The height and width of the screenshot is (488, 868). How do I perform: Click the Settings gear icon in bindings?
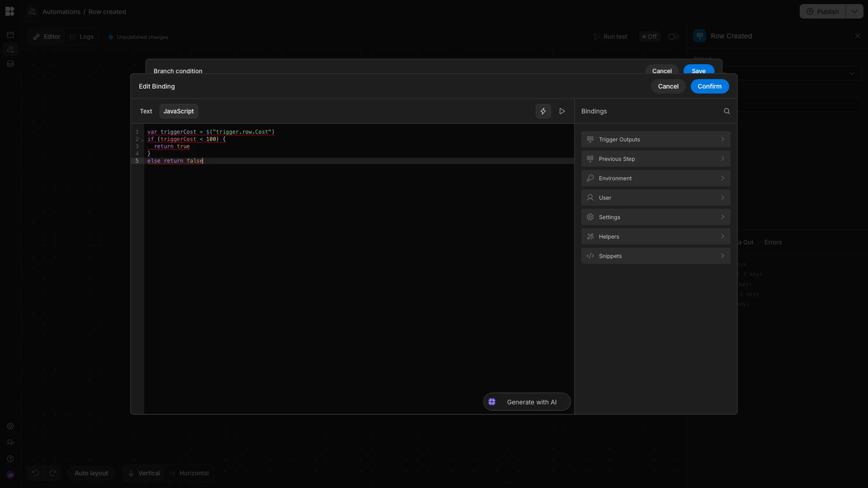[590, 217]
